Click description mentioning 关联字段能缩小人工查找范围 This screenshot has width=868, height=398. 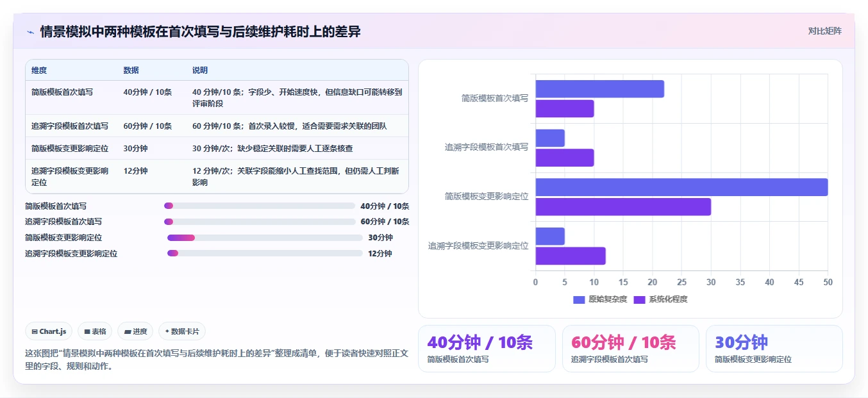297,176
